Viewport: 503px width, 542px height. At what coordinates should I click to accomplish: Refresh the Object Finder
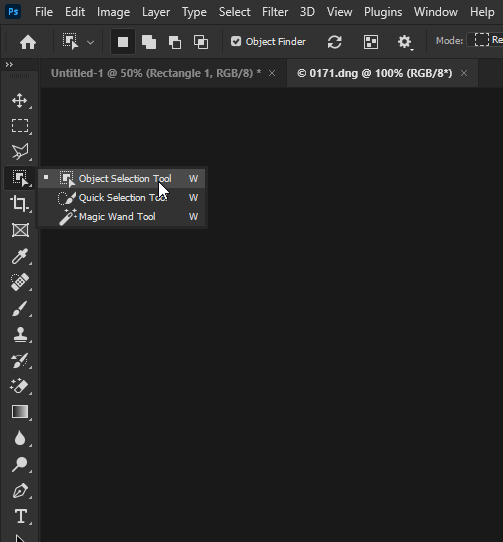pyautogui.click(x=334, y=42)
